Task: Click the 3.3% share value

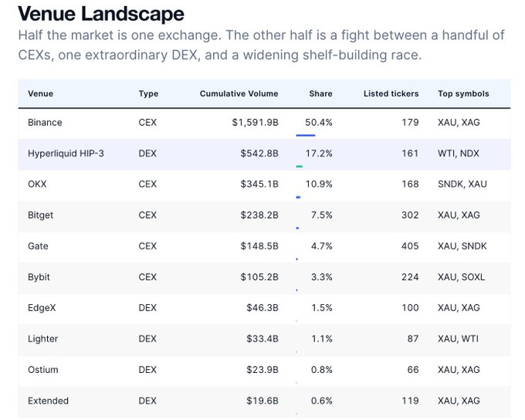Action: coord(322,277)
